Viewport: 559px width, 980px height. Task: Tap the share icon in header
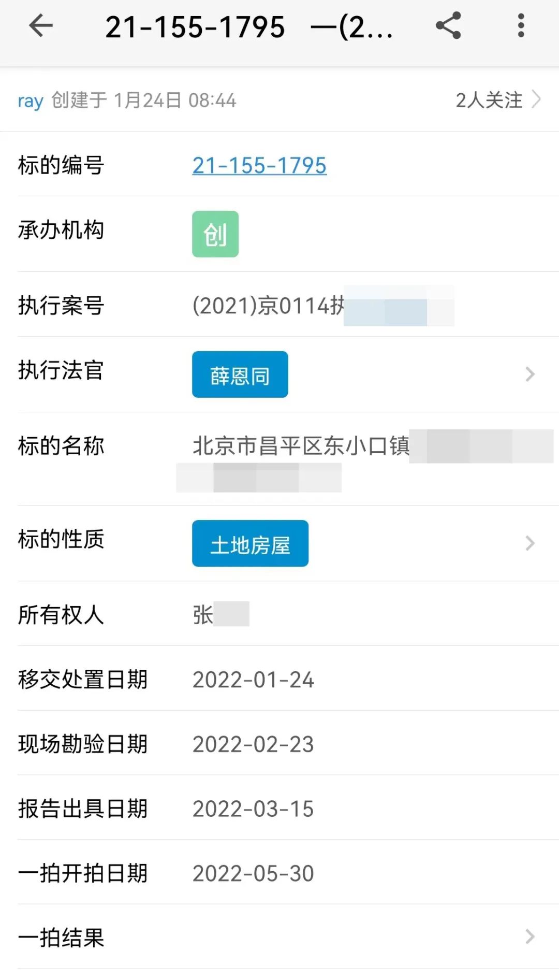[448, 26]
